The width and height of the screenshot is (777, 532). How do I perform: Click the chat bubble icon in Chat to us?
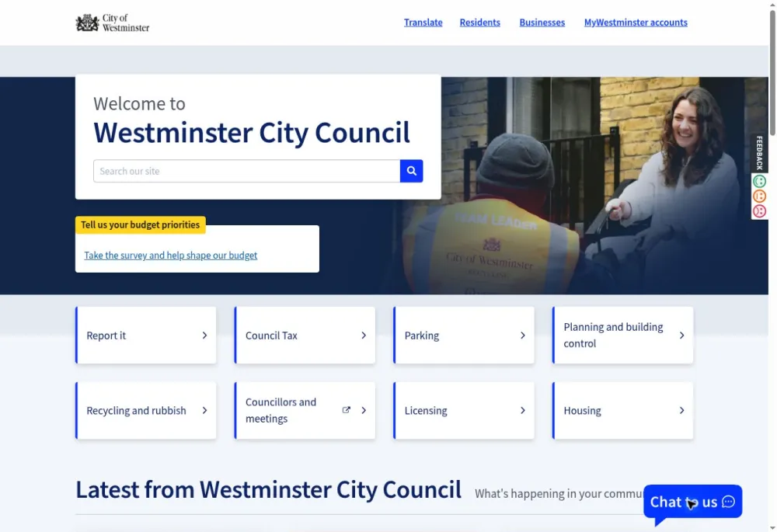click(x=729, y=502)
